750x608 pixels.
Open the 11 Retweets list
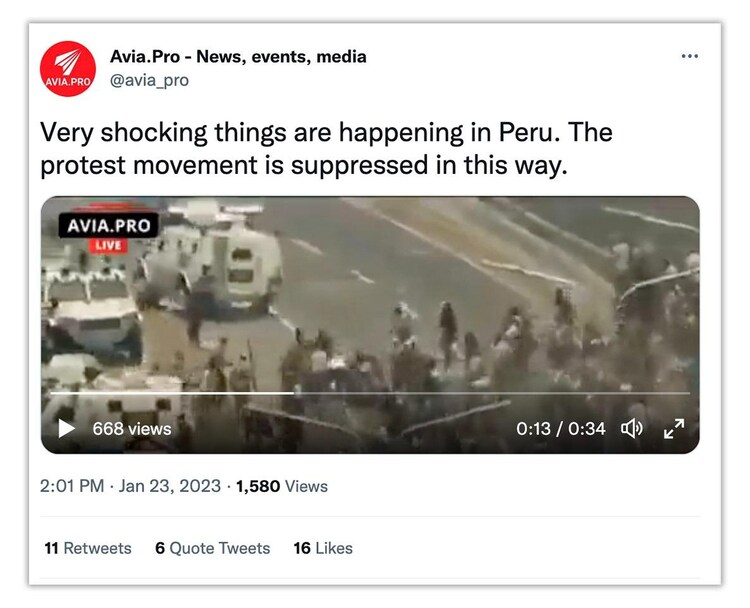point(88,548)
